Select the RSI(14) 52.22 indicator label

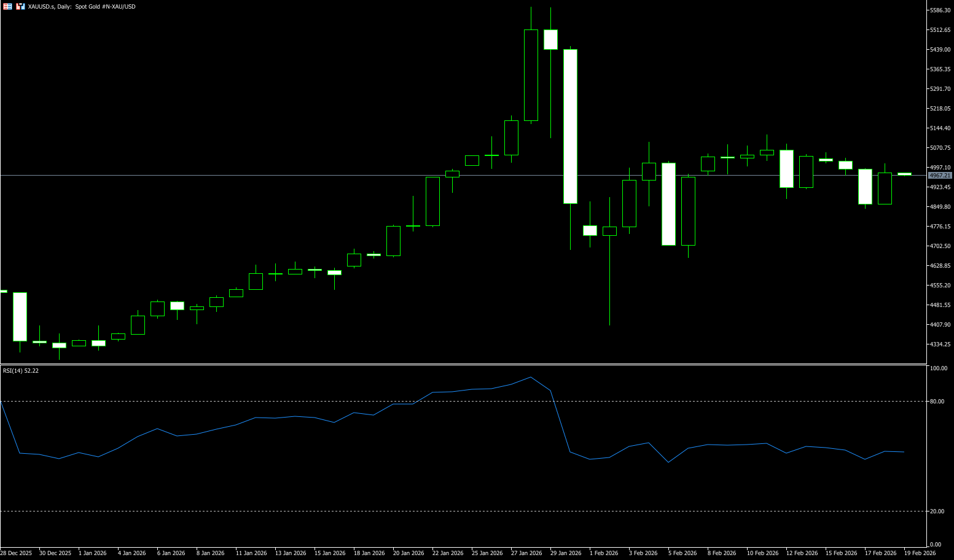tap(21, 371)
